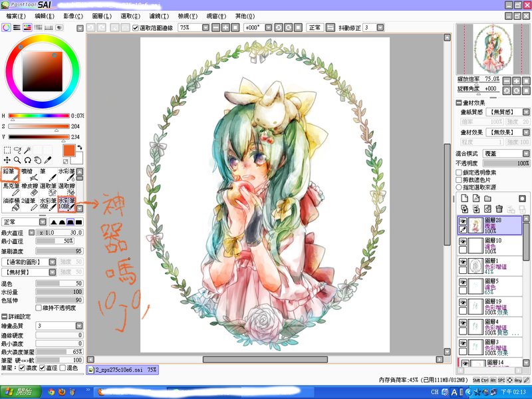Show the color wheel panel

(6, 27)
